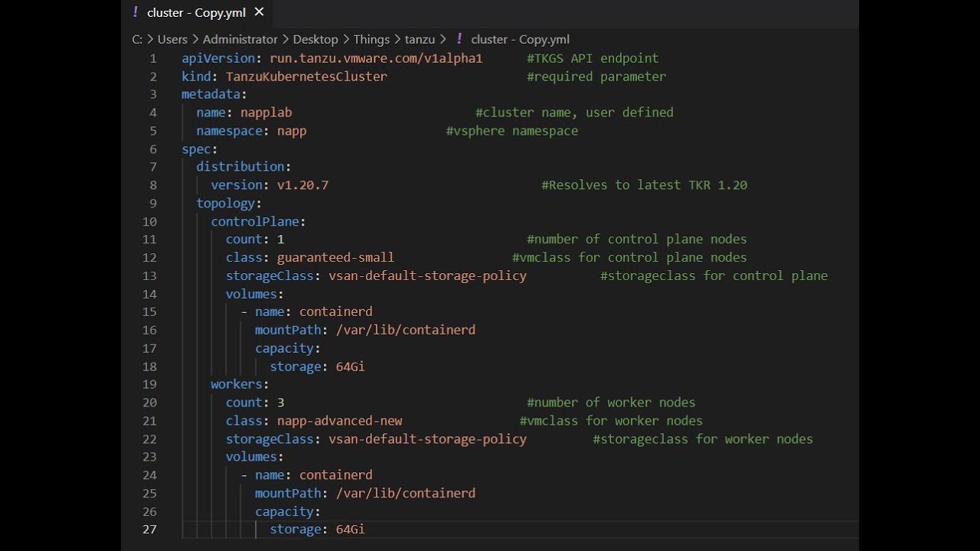Click the distribution key on line 7
Viewport: 980px width, 551px height.
240,167
